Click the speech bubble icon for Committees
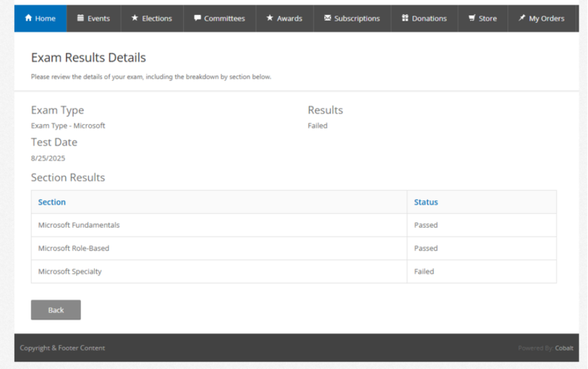Screen dimensions: 588x369 [x=197, y=18]
